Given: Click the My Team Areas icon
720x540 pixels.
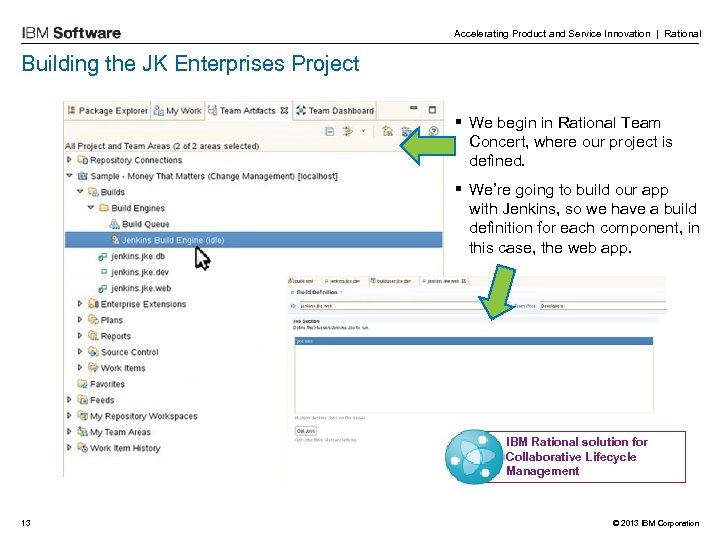Looking at the screenshot, I should tap(83, 432).
